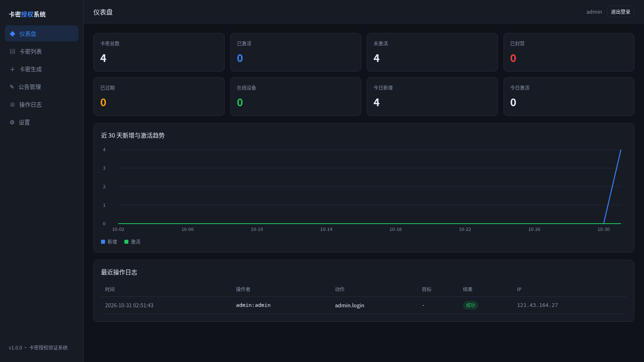Open the 操作日志 sidebar entry
Viewport: 644px width, 362px height.
41,104
